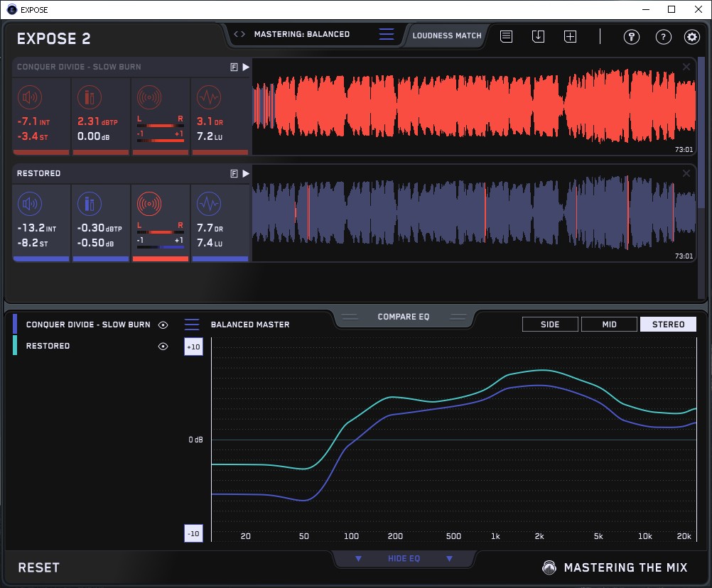The width and height of the screenshot is (712, 588).
Task: Open the preset hamburger menu beside Mastering: Balanced
Action: click(387, 34)
